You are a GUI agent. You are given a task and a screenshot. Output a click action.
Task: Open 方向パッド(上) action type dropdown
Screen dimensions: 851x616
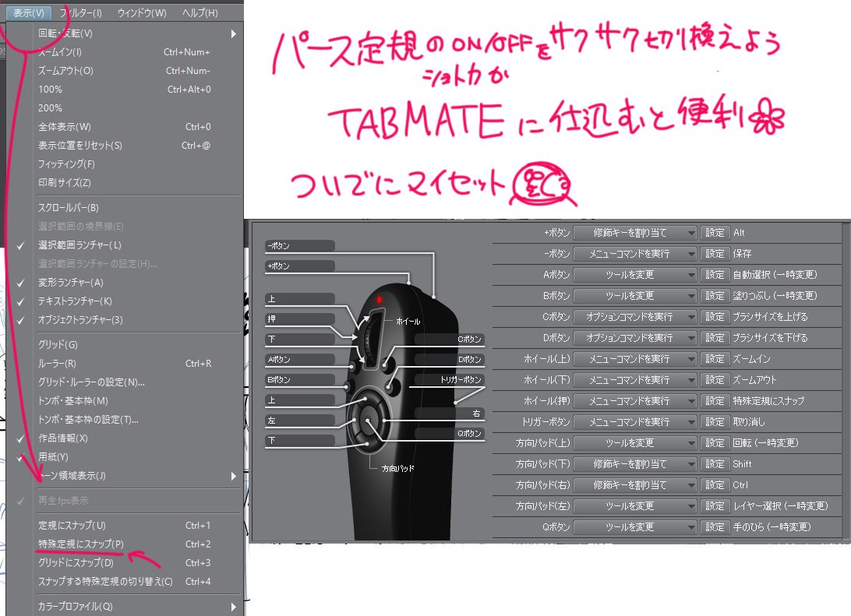pyautogui.click(x=635, y=443)
